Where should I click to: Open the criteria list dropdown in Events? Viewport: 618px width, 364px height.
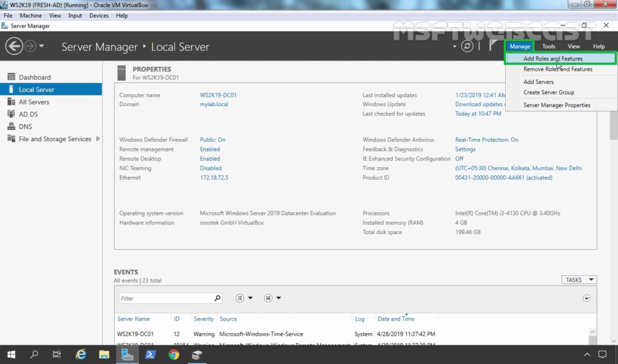[x=244, y=298]
